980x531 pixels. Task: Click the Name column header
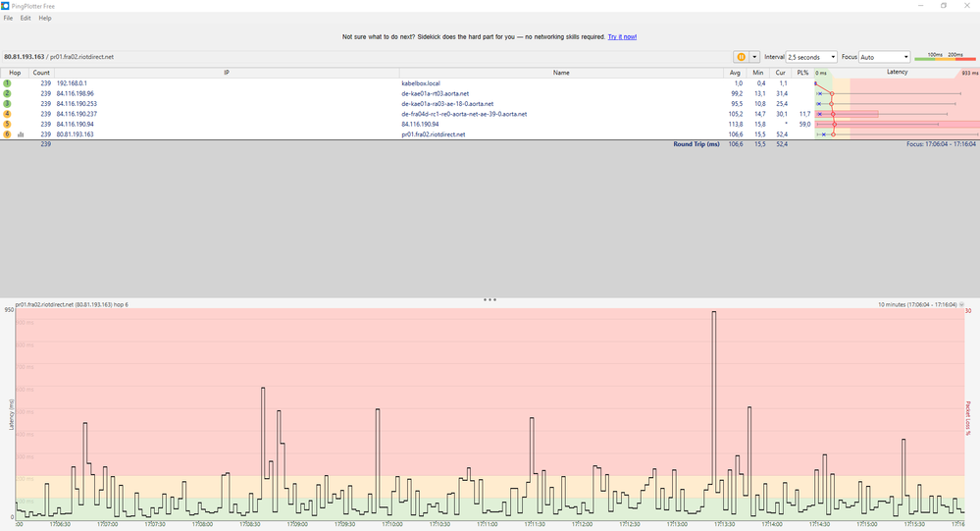pyautogui.click(x=561, y=73)
